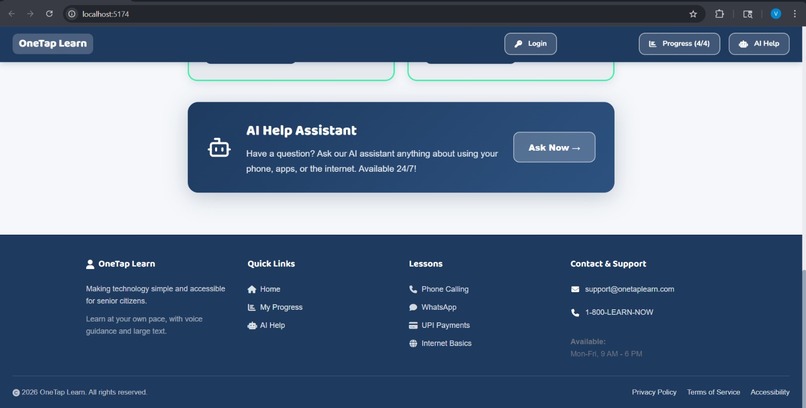
Task: Open Progress (4/4) in the header
Action: click(680, 44)
